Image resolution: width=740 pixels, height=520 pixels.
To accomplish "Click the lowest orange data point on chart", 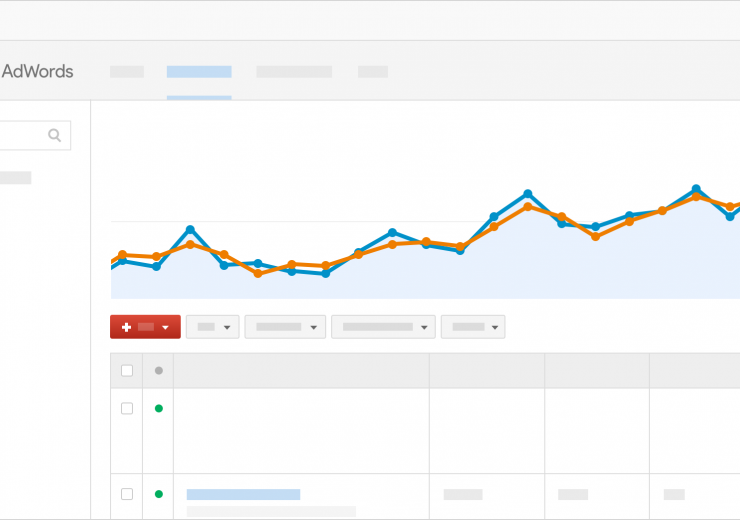I will pos(258,273).
